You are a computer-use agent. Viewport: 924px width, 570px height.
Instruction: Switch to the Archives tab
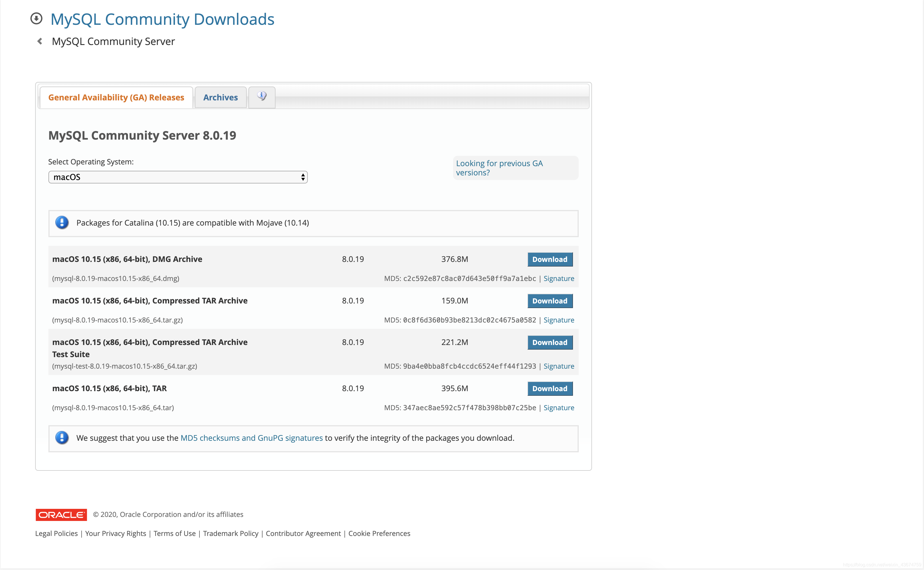(220, 97)
